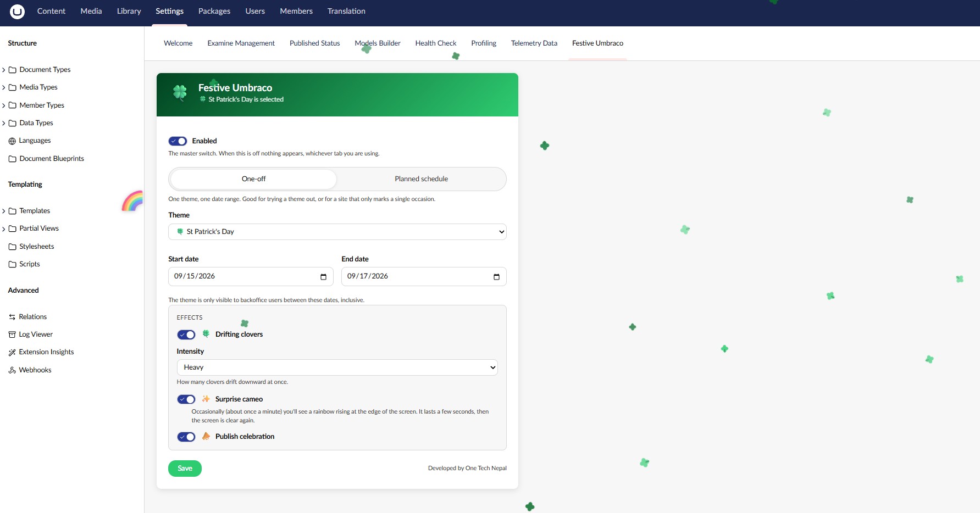Select the Settings section

point(169,11)
